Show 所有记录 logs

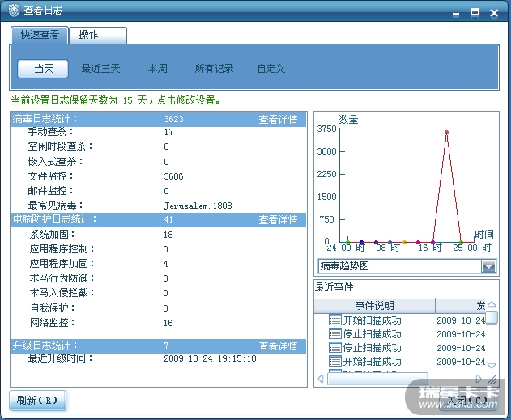[x=214, y=69]
